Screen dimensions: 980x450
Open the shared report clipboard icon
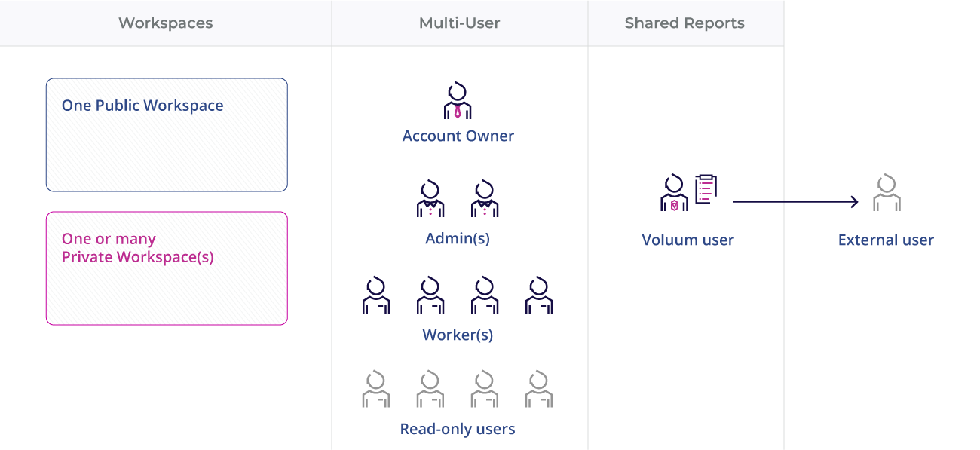pyautogui.click(x=706, y=188)
